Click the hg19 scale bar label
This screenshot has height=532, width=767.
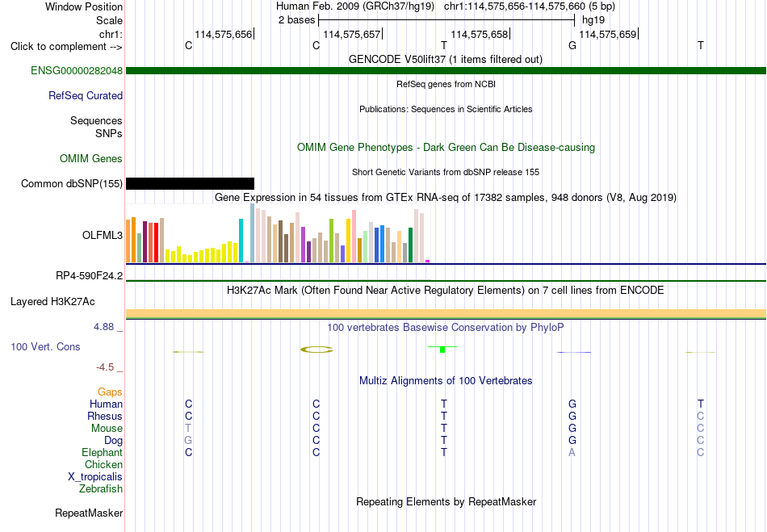click(593, 20)
